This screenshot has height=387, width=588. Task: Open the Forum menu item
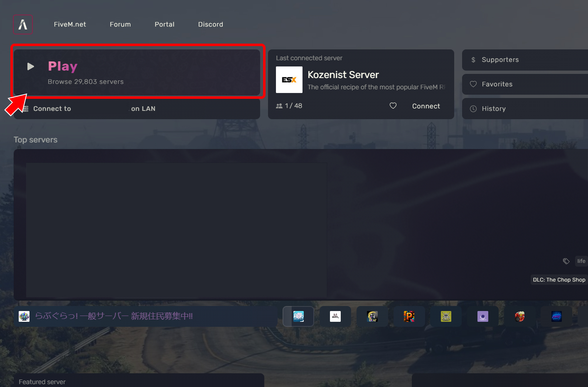click(x=120, y=24)
